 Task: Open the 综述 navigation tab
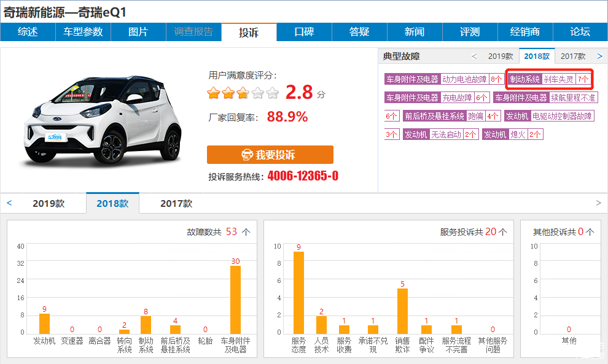point(28,32)
